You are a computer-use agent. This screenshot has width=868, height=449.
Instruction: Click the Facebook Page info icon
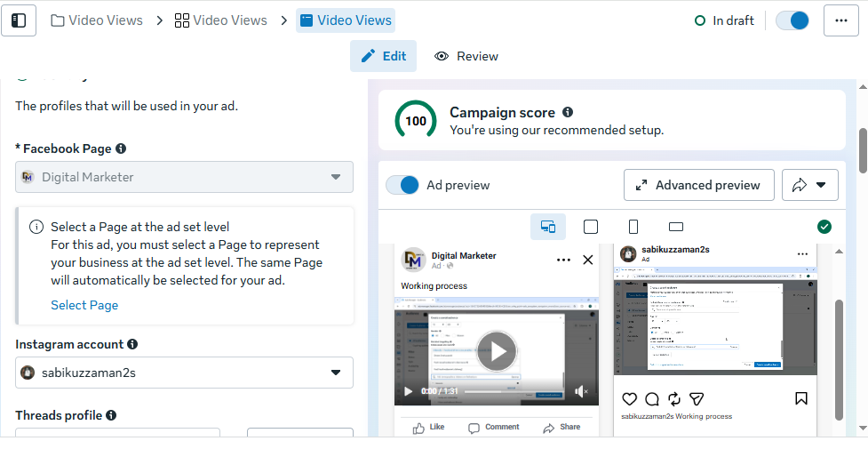[121, 149]
